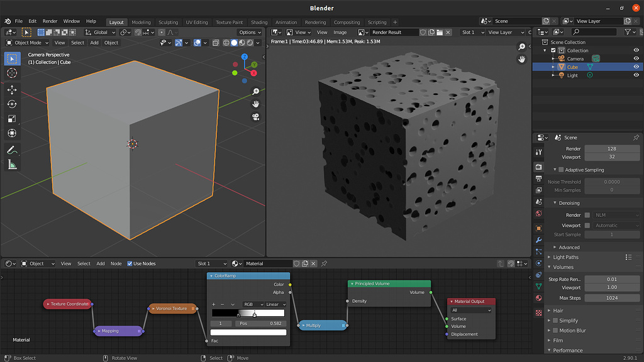Open the Render properties tab icon
Image resolution: width=644 pixels, height=362 pixels.
(x=539, y=167)
